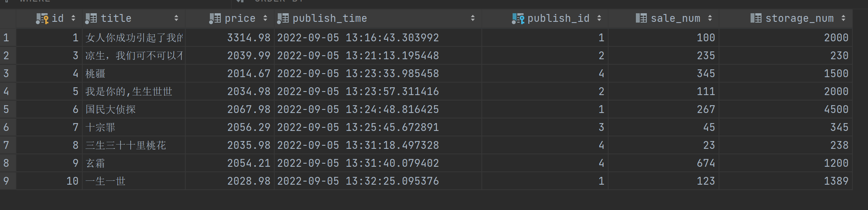Click the price cell 2054.21
The image size is (868, 210).
pyautogui.click(x=249, y=163)
